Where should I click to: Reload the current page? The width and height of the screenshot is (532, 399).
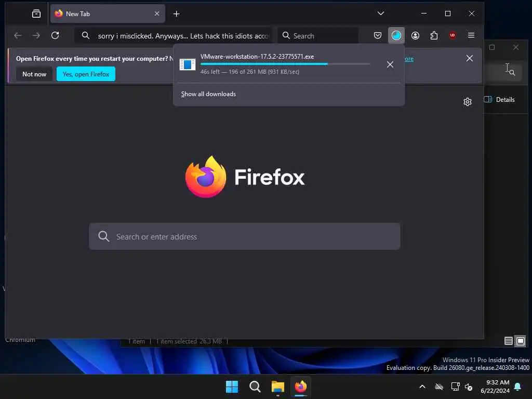coord(55,35)
